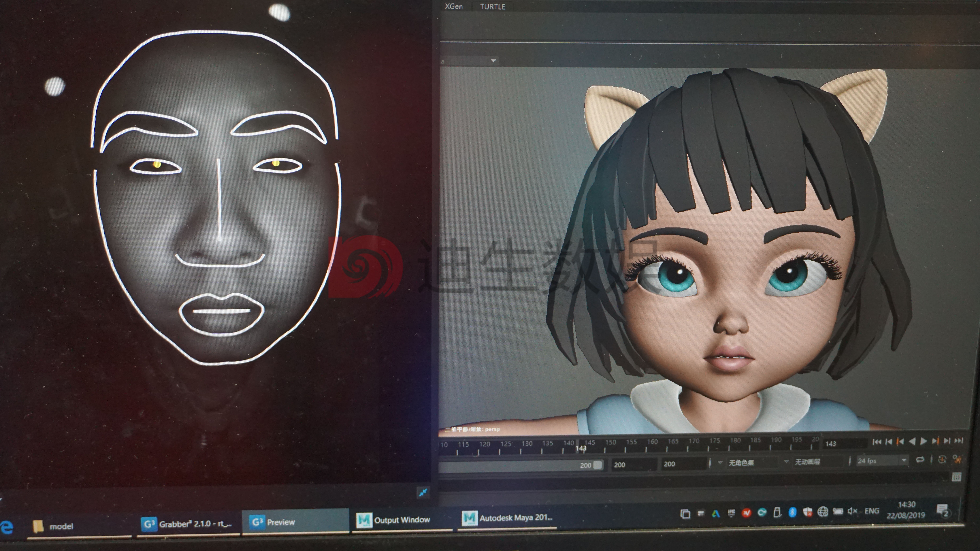980x551 pixels.
Task: Toggle auto keyframe button
Action: point(942,459)
